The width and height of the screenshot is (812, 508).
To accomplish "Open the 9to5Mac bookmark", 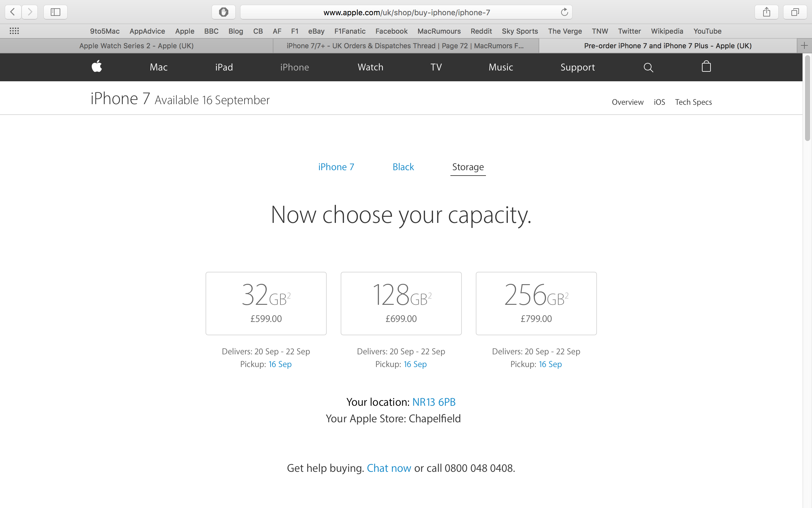I will point(105,31).
